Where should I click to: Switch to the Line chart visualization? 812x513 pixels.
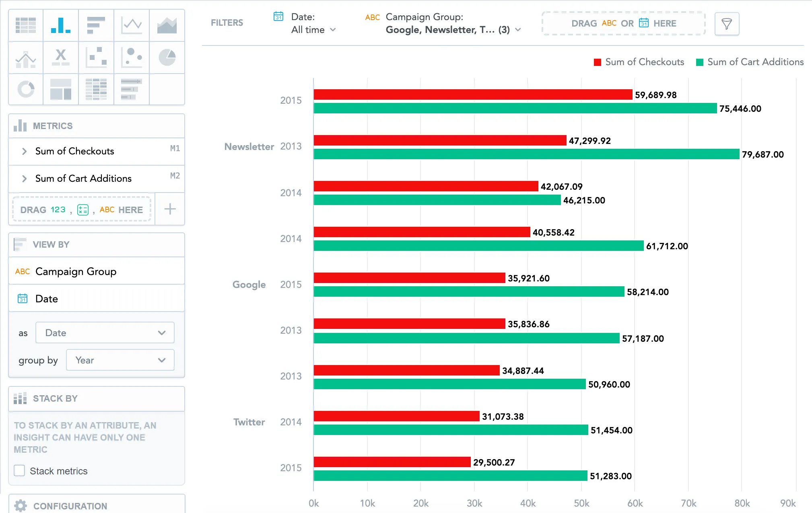coord(132,25)
